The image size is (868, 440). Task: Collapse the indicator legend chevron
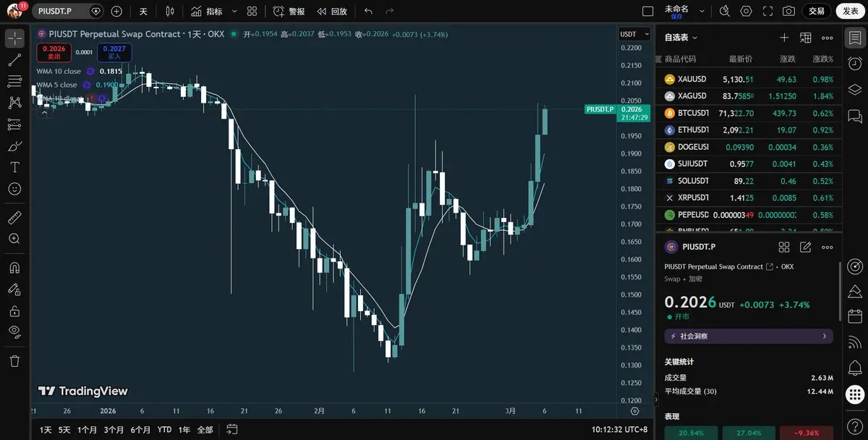45,112
